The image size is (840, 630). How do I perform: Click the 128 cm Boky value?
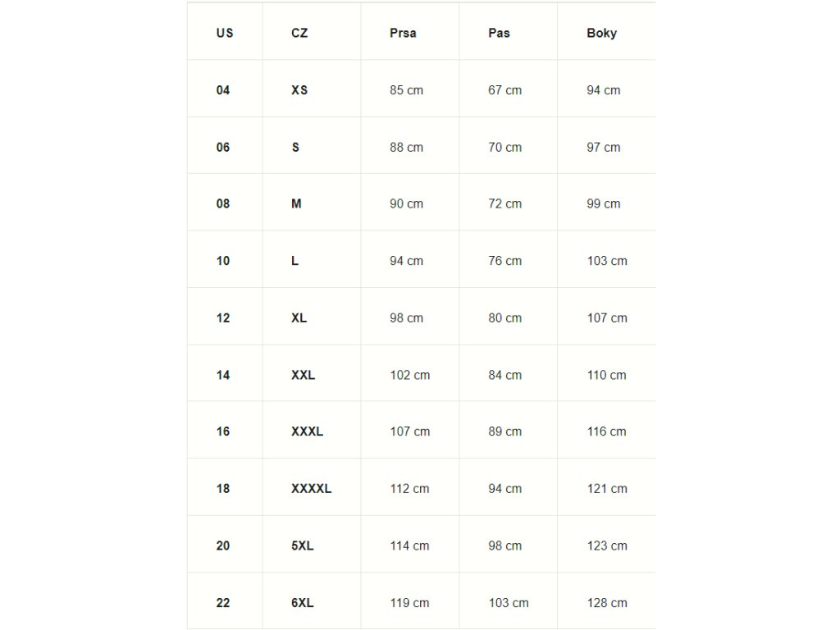(607, 603)
